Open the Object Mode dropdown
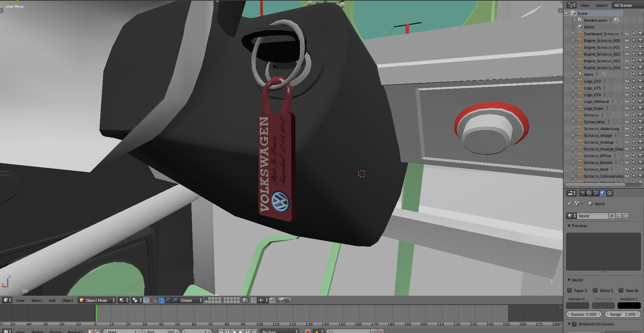The image size is (644, 333). (x=97, y=300)
